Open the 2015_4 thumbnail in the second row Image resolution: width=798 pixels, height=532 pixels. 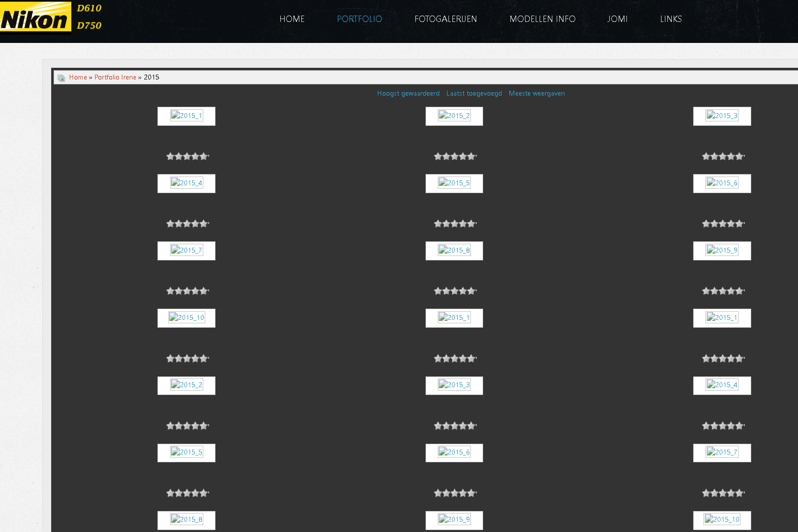186,183
